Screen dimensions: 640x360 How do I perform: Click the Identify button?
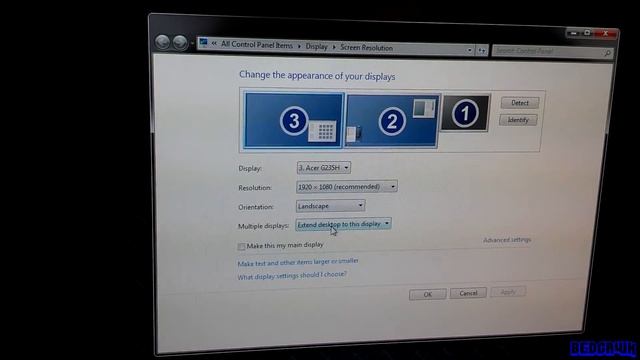coord(518,120)
